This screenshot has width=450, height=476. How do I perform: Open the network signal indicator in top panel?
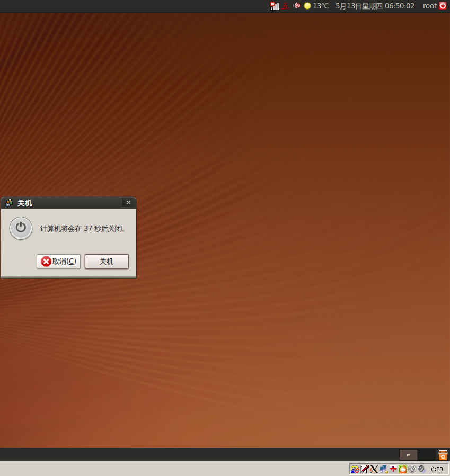[x=275, y=6]
